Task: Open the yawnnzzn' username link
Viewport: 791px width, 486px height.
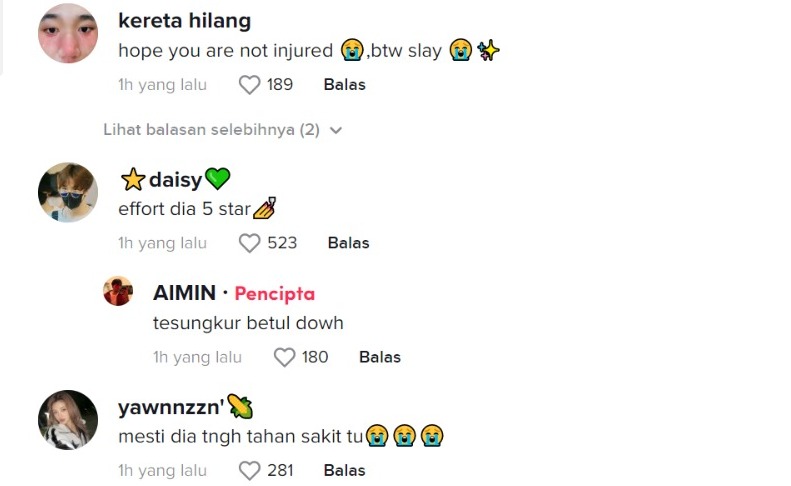Action: [x=172, y=407]
